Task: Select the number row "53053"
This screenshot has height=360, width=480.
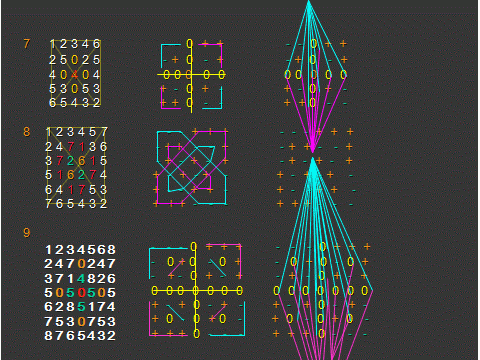Action: coord(75,89)
